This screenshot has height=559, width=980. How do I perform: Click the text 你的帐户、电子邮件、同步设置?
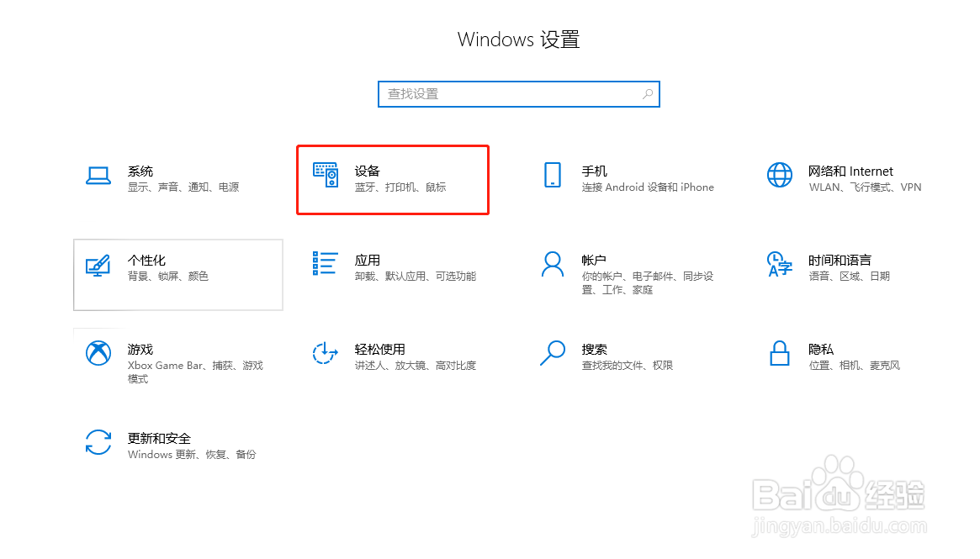(x=648, y=283)
